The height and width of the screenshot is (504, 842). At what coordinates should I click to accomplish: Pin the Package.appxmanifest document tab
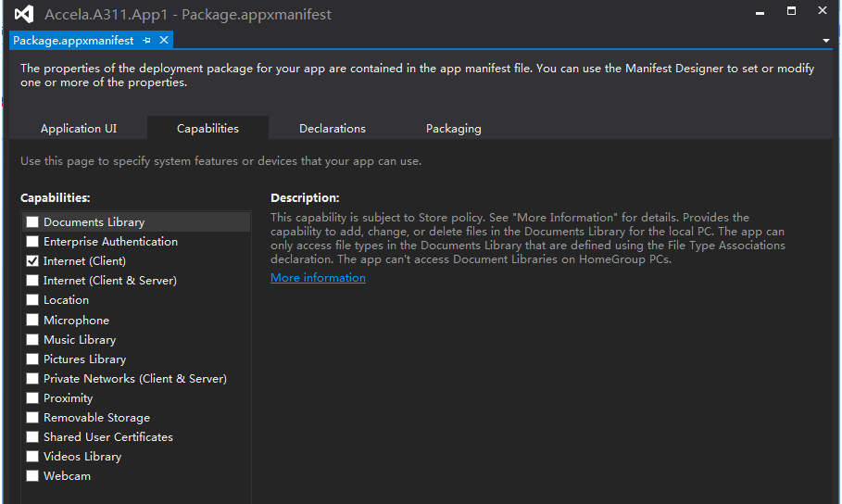[147, 41]
